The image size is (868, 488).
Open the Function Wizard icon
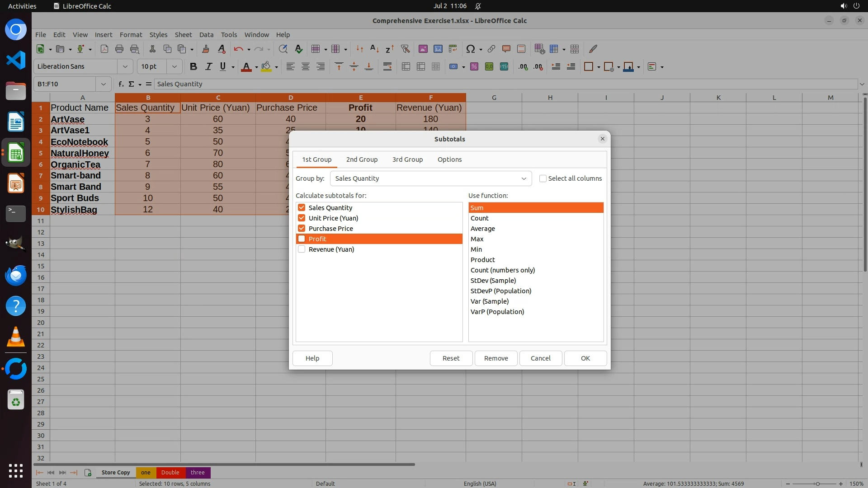click(x=121, y=84)
